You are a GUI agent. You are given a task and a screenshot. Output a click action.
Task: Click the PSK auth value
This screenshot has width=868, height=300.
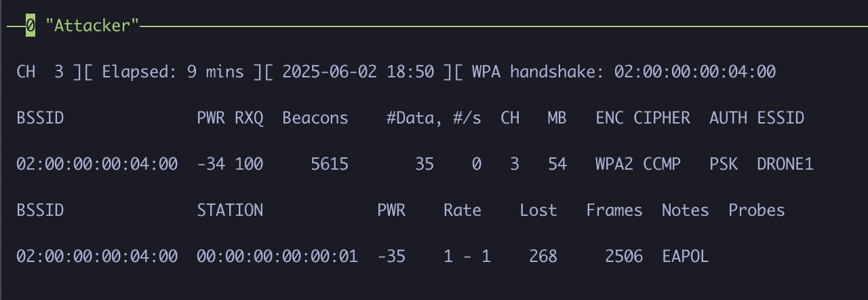pos(724,164)
